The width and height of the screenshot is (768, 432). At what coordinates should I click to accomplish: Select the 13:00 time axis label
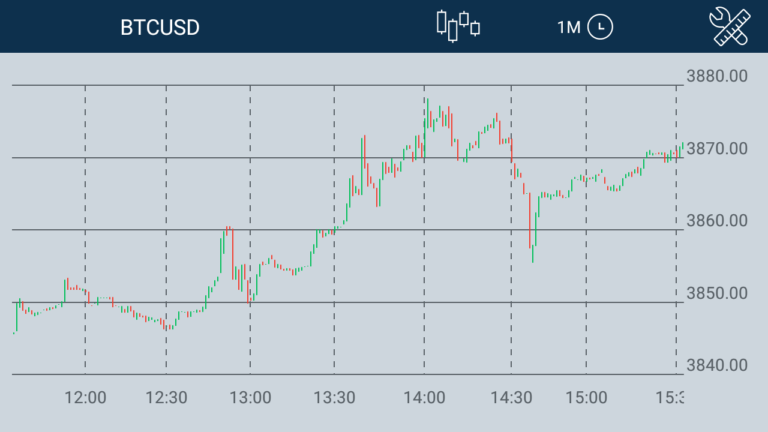(x=250, y=397)
